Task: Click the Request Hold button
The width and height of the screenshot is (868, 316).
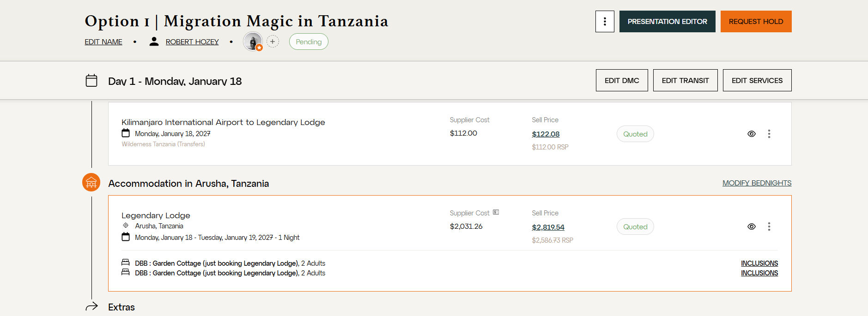Action: point(756,22)
